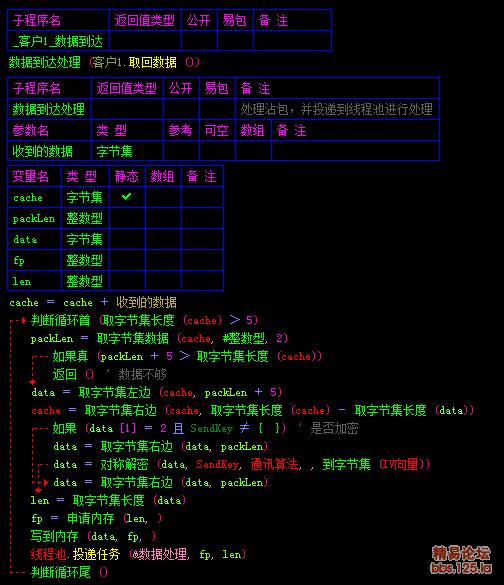This screenshot has width=504, height=585.
Task: Select parameter name 收到的数据 in the parameter table
Action: (x=43, y=151)
